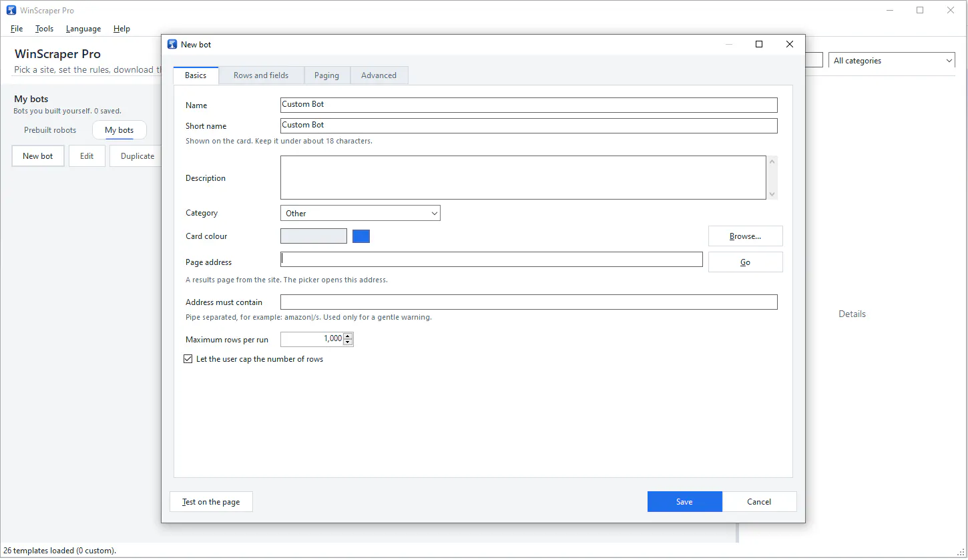Increase Maximum rows per run with up arrow

pos(348,336)
